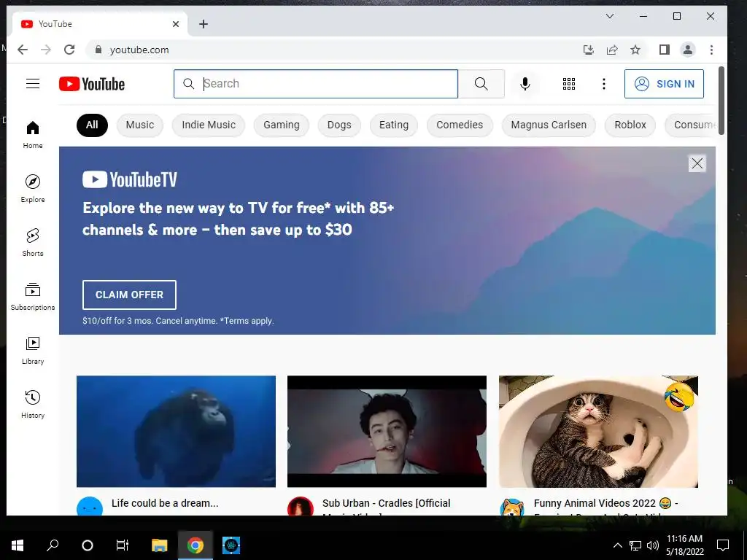Open the Chrome profile avatar
This screenshot has height=560, width=747.
click(687, 50)
